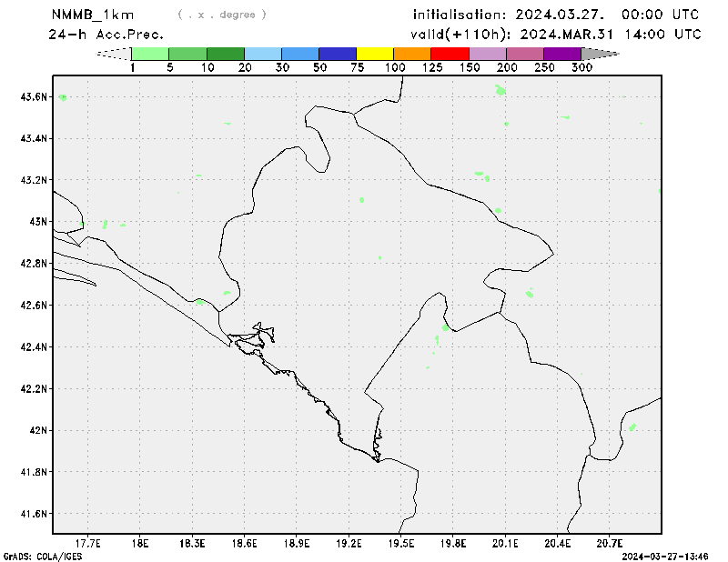
Task: Pick the dark blue 50–75 legend swatch
Action: [338, 54]
